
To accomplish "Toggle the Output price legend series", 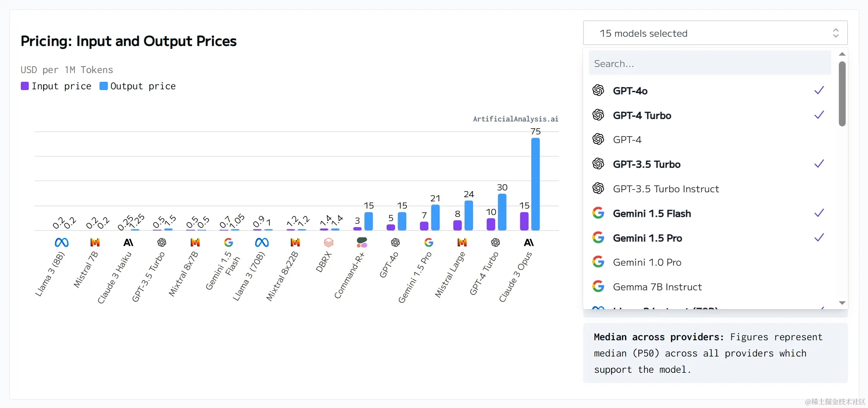I will click(x=138, y=86).
